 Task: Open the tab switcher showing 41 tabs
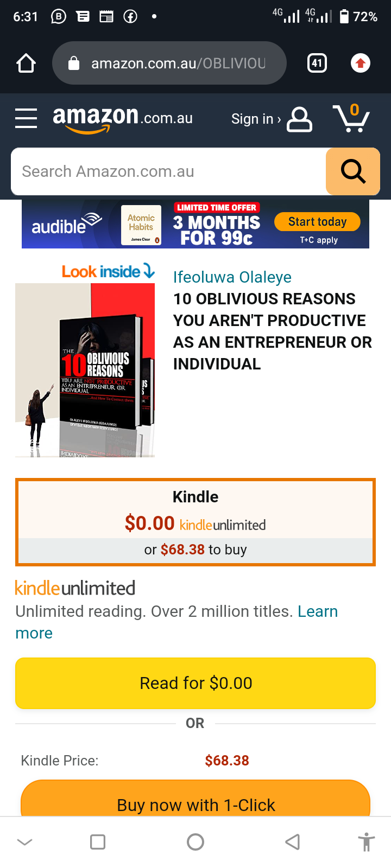[x=317, y=63]
